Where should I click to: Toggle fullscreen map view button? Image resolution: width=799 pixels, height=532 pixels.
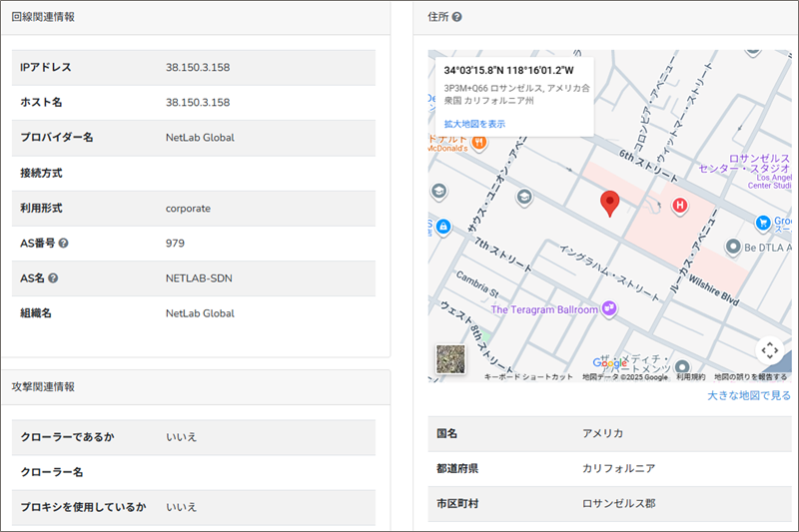[768, 350]
